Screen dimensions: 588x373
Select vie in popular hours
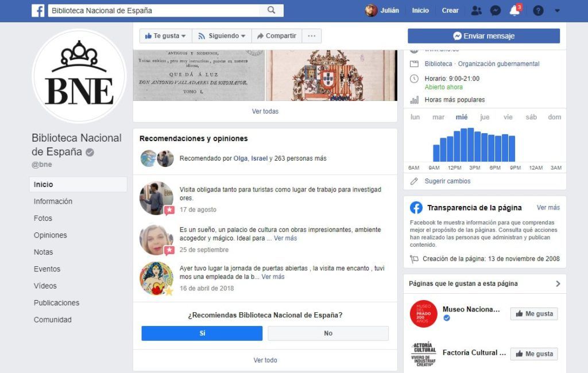point(508,117)
